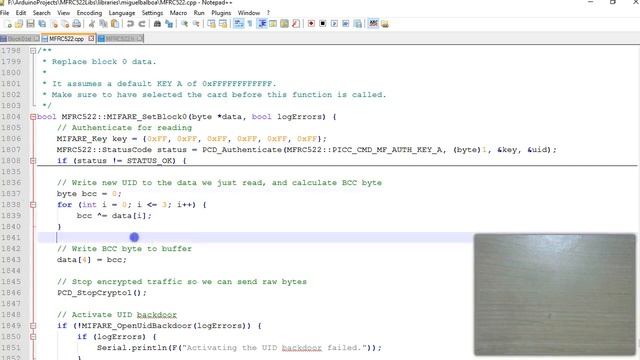
Task: Toggle the indent guide button
Action: pyautogui.click(x=262, y=24)
